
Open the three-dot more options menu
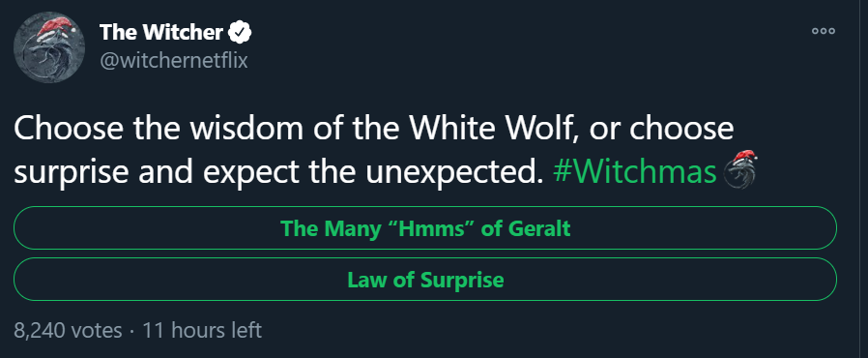pyautogui.click(x=824, y=32)
